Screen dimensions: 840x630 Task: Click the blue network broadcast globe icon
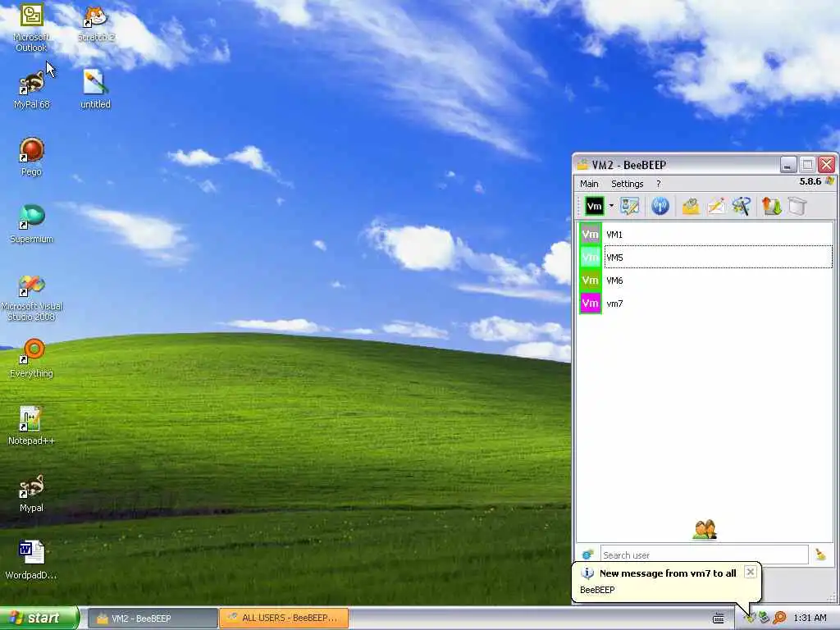660,206
